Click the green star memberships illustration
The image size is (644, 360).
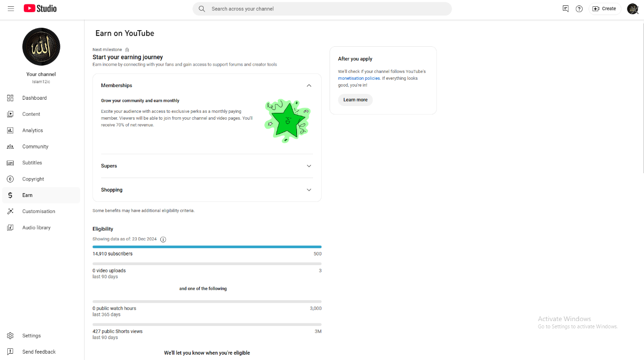pyautogui.click(x=287, y=120)
